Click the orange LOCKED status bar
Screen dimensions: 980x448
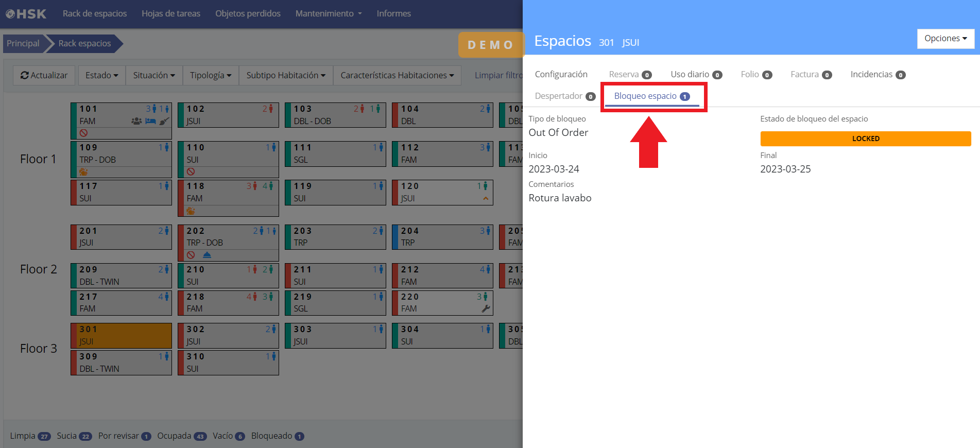click(865, 139)
